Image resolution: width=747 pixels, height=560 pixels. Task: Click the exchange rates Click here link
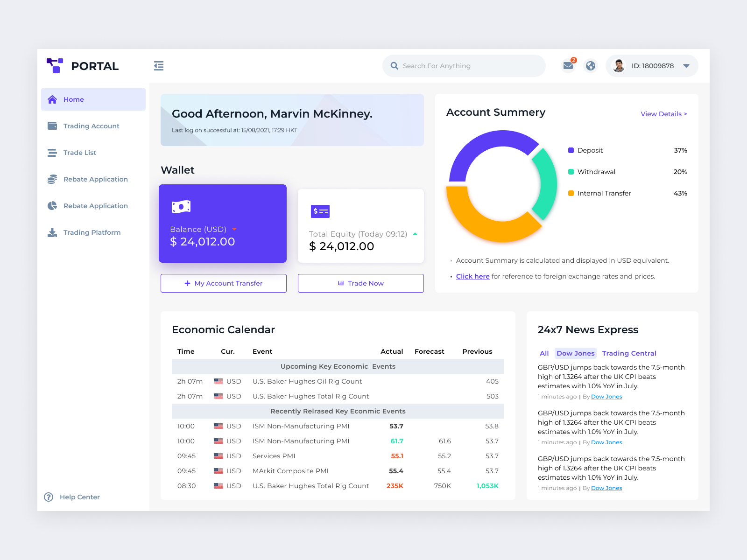coord(472,276)
